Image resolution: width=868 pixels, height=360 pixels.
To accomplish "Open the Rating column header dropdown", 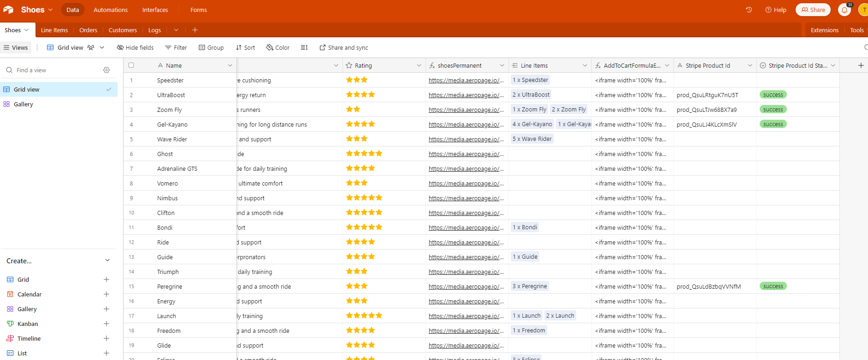I will point(419,65).
